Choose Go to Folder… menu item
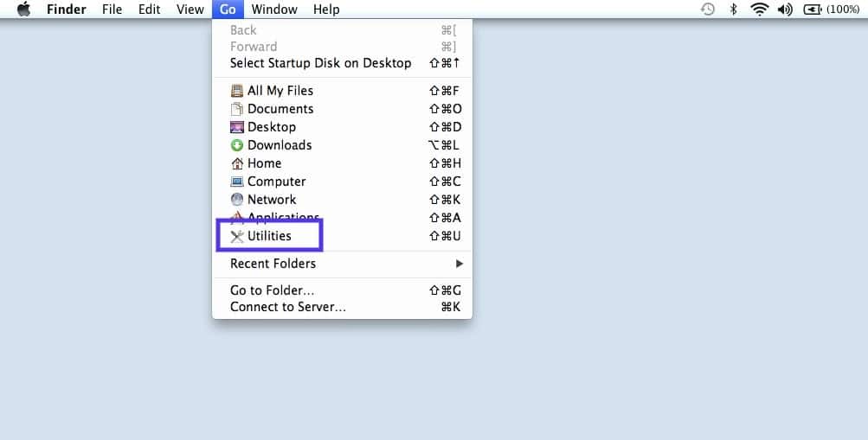Viewport: 868px width, 440px height. (273, 290)
